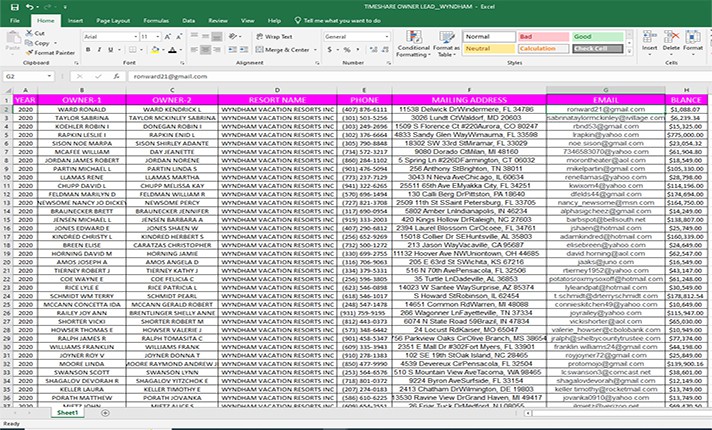Select the Format Painter tool
Viewport: 712px width, 430px height.
pyautogui.click(x=50, y=53)
